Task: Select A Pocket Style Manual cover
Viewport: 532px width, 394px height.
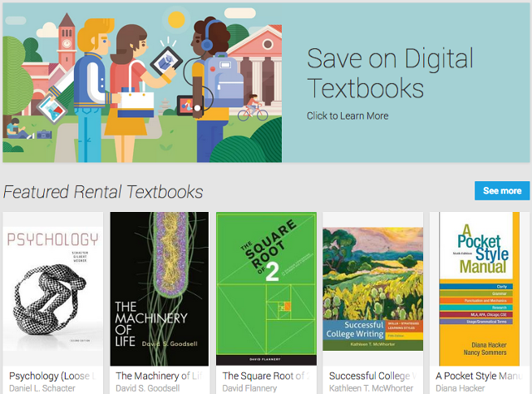Action: [x=480, y=288]
